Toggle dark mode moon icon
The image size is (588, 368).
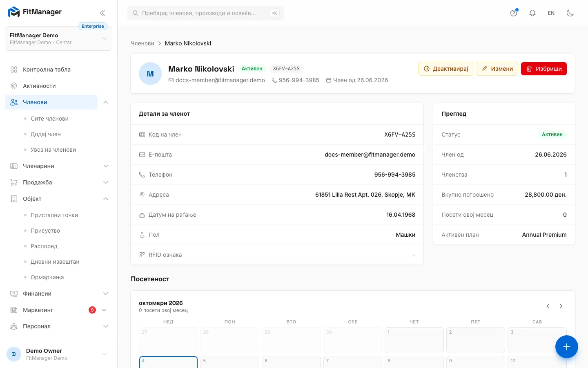pyautogui.click(x=570, y=13)
